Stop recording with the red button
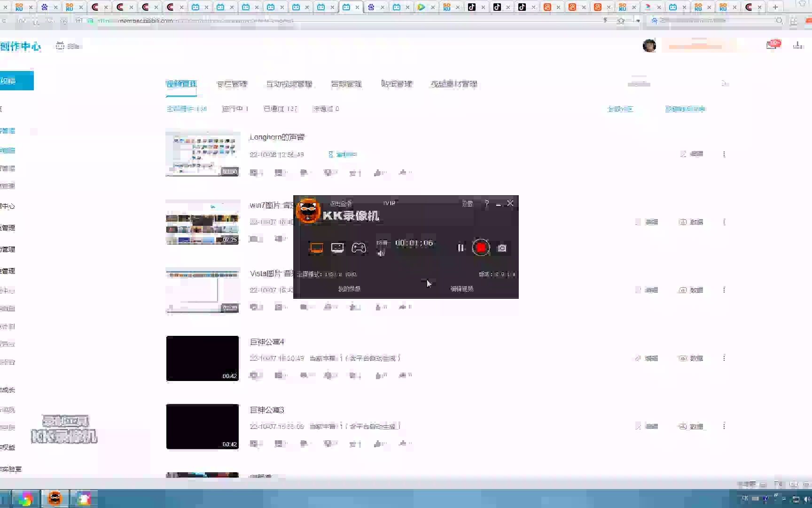 [481, 247]
